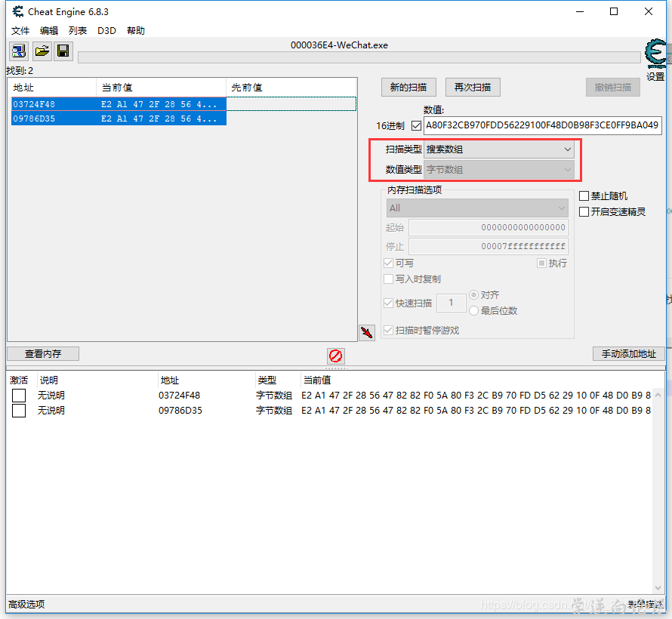This screenshot has height=619, width=672.
Task: Click 地址 column header in results
Action: pyautogui.click(x=52, y=88)
